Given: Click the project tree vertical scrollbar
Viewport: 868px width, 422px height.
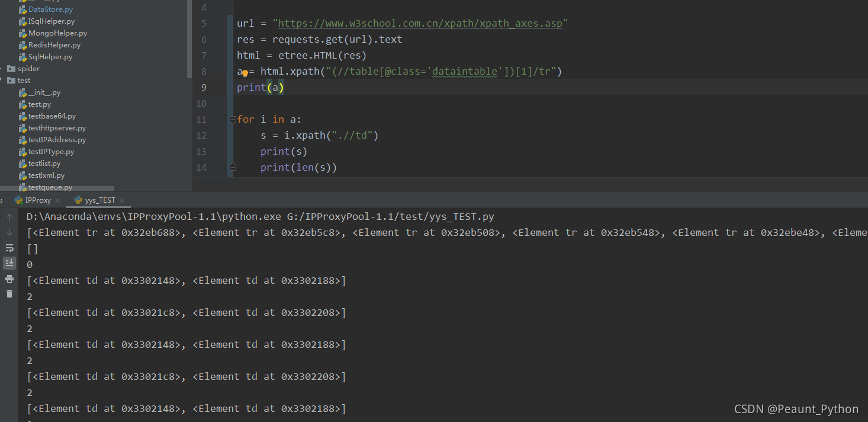Looking at the screenshot, I should click(x=189, y=39).
